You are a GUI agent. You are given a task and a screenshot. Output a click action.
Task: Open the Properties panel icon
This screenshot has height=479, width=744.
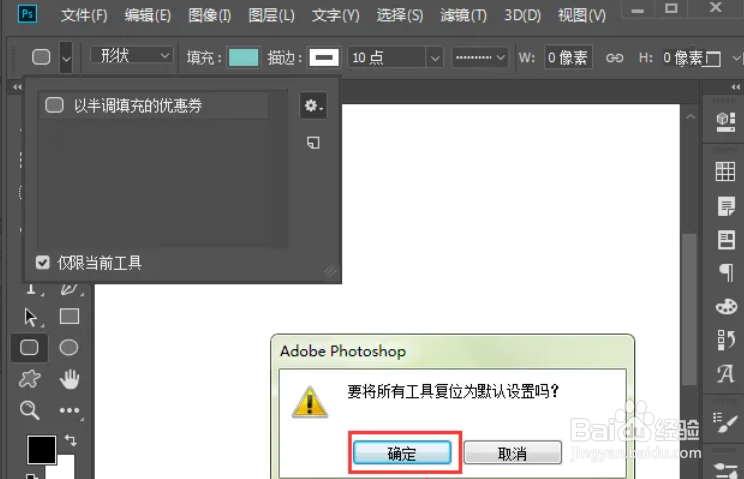726,240
